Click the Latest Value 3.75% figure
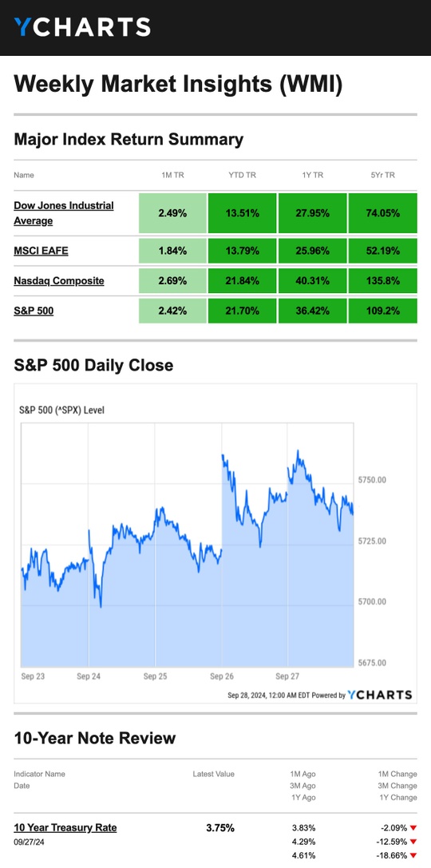431x868 pixels. pos(220,828)
